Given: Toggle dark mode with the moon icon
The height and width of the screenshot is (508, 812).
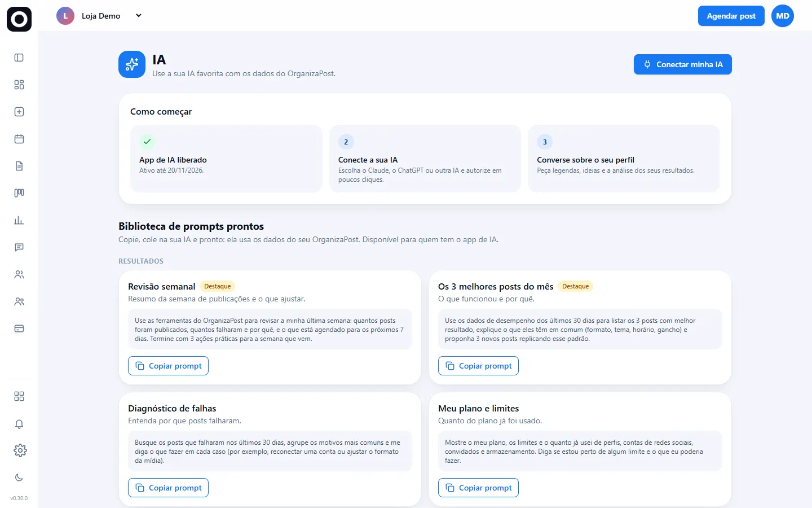Looking at the screenshot, I should click(19, 478).
